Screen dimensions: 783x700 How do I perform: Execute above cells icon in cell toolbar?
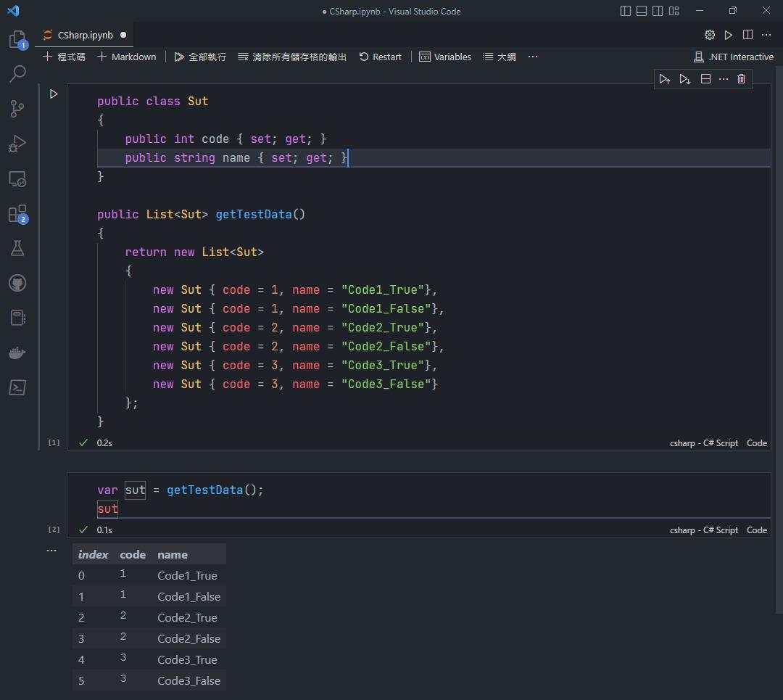click(664, 79)
